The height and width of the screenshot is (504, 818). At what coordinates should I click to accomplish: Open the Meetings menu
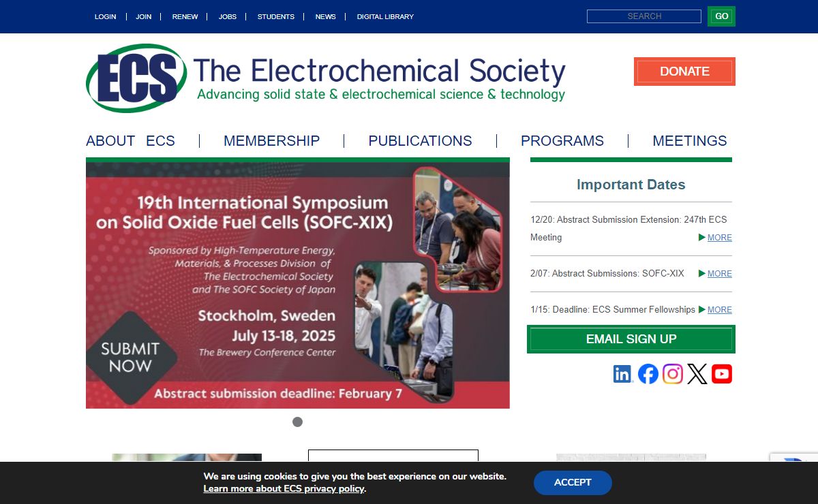tap(690, 141)
